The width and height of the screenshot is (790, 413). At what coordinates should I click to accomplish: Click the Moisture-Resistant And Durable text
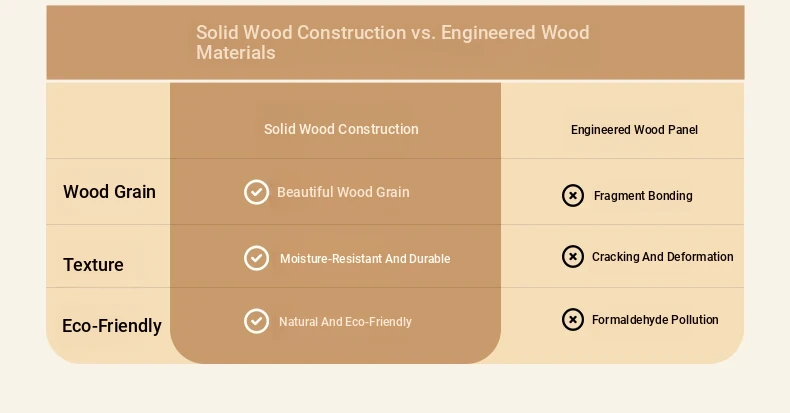tap(365, 258)
